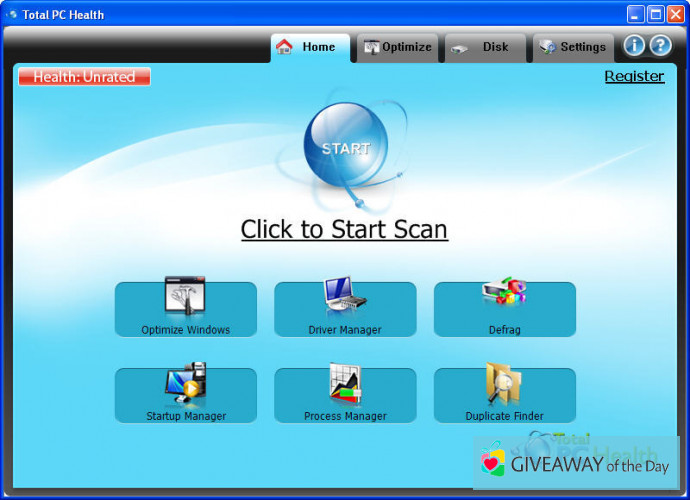The height and width of the screenshot is (500, 690).
Task: Click the Register link
Action: 634,76
